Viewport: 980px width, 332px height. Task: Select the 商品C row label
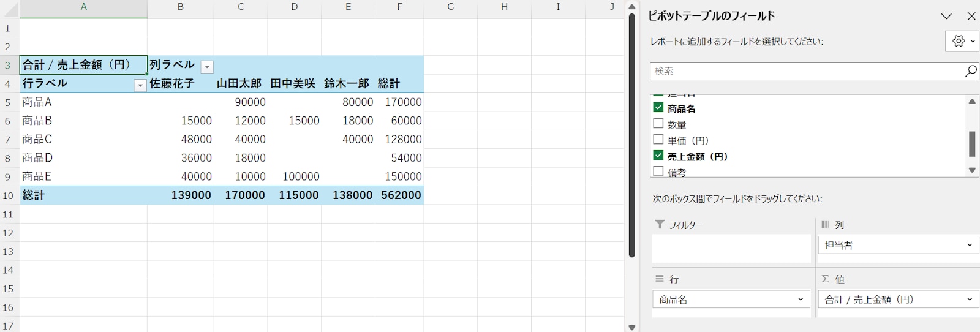click(x=84, y=140)
